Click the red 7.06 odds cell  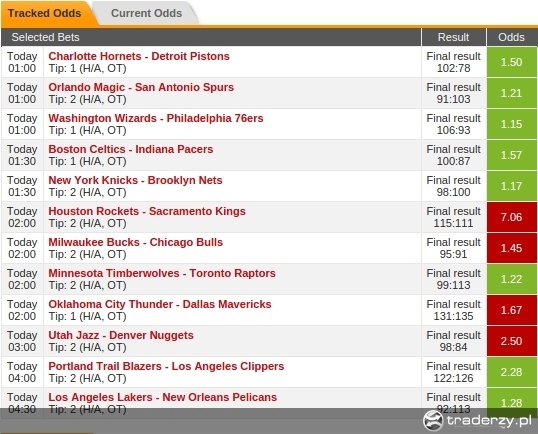pyautogui.click(x=512, y=217)
